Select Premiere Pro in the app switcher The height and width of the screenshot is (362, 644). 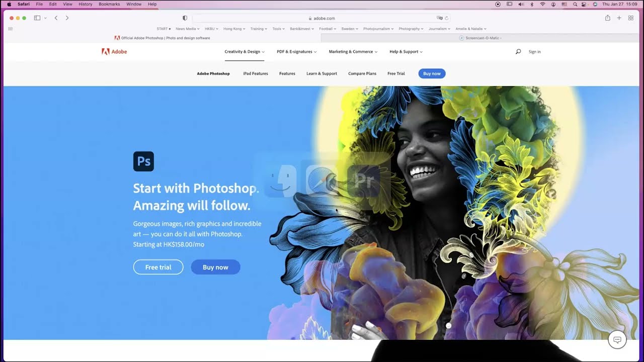click(x=364, y=180)
